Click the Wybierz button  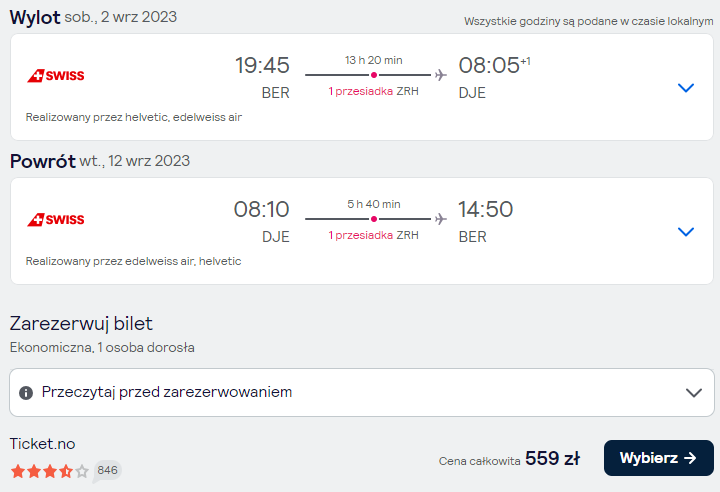coord(658,458)
